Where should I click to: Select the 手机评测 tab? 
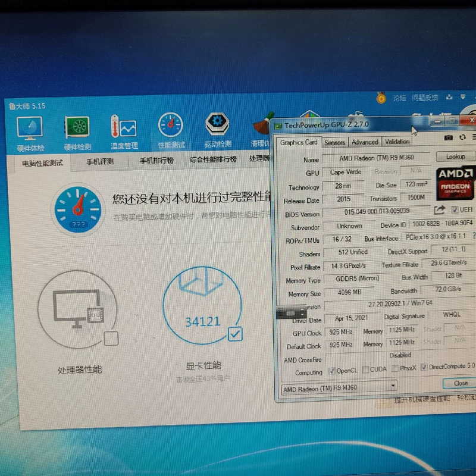(100, 161)
